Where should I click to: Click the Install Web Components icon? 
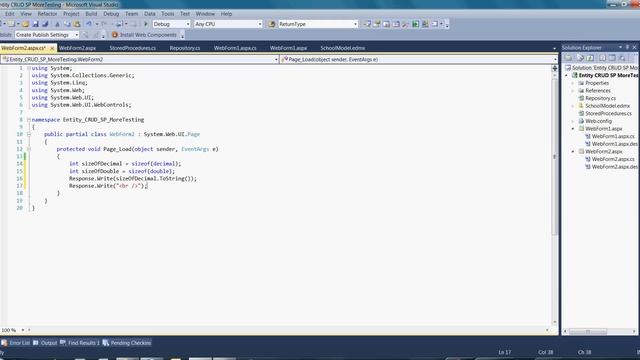(115, 35)
